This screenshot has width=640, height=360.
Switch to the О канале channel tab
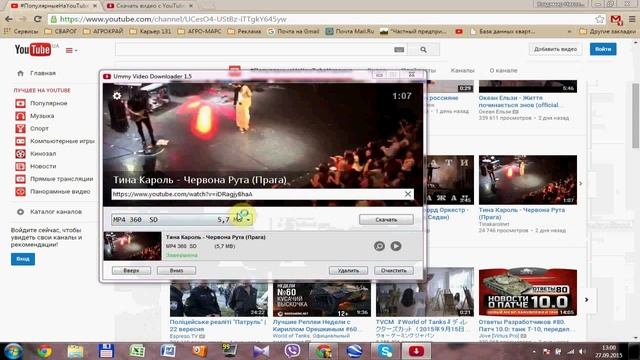(503, 70)
